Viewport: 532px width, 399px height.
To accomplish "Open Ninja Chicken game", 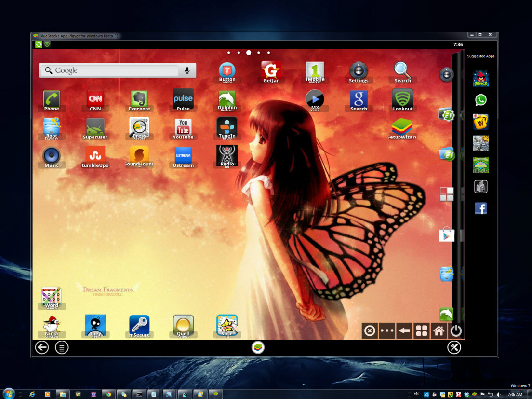I will (x=52, y=327).
